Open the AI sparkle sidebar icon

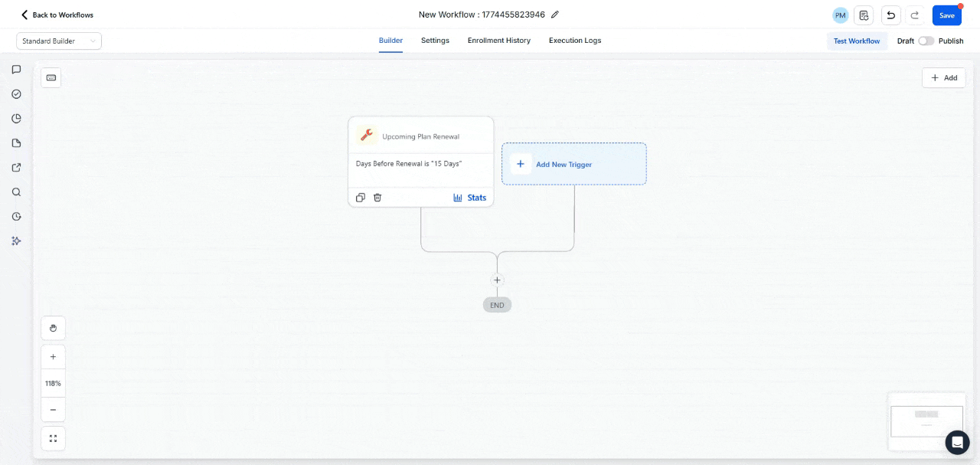16,241
